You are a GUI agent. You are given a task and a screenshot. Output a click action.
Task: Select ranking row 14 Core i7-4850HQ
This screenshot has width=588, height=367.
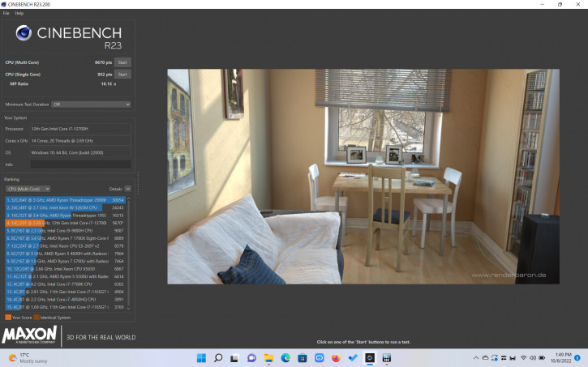[x=65, y=299]
